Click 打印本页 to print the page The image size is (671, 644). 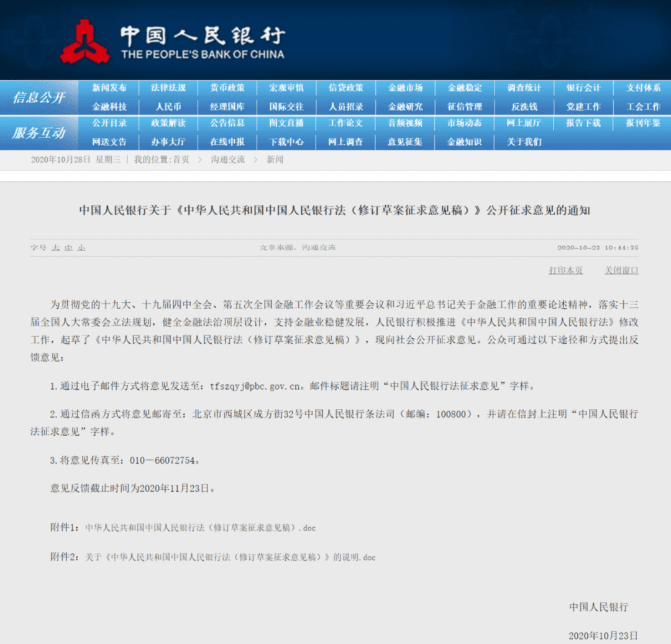click(566, 270)
